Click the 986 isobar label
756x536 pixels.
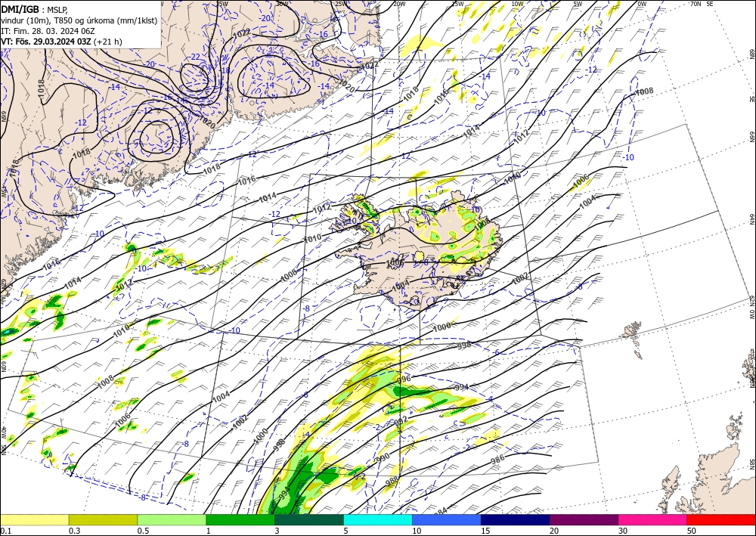(x=497, y=460)
